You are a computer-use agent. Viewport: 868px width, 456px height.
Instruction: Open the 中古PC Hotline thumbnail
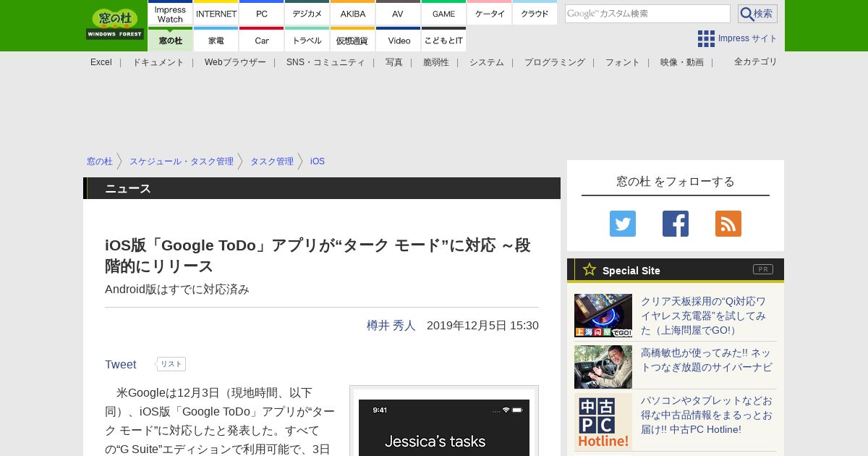coord(603,422)
